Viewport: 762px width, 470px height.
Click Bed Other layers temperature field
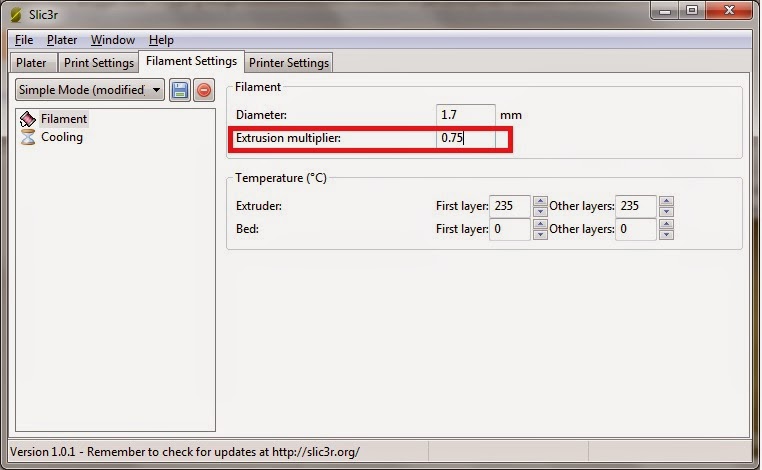click(x=636, y=229)
